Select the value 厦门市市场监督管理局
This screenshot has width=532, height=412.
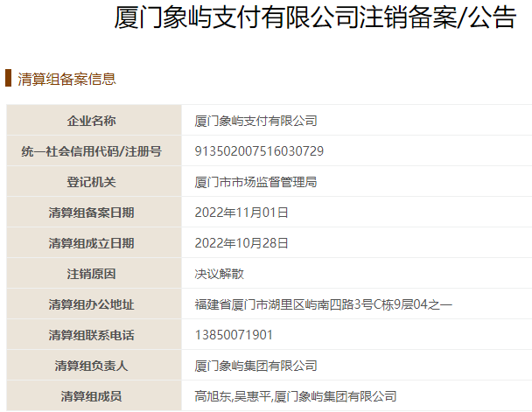255,182
